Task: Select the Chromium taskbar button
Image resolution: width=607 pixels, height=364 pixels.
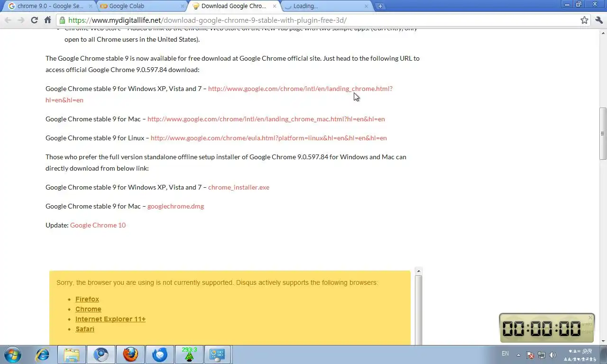Action: click(101, 355)
